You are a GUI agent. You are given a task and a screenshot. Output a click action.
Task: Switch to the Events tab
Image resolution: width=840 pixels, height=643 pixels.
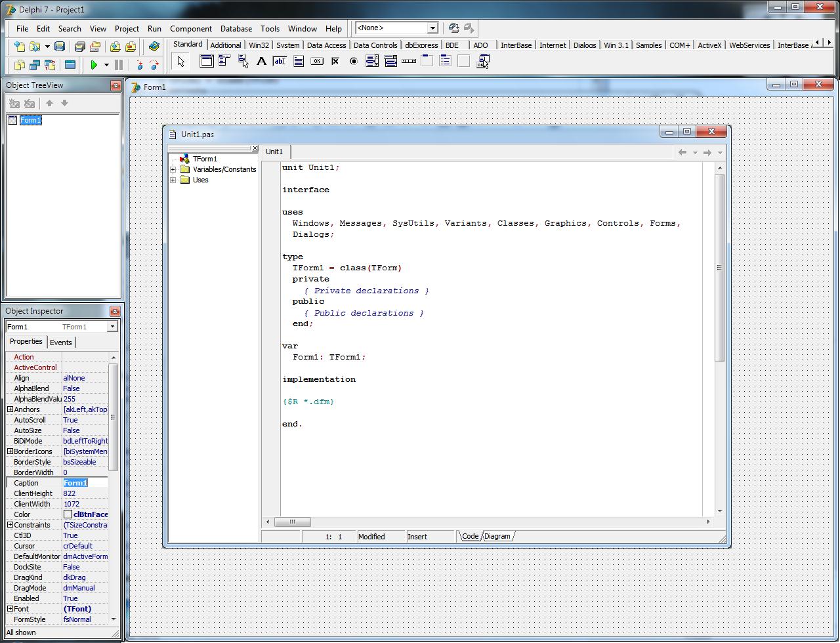61,342
